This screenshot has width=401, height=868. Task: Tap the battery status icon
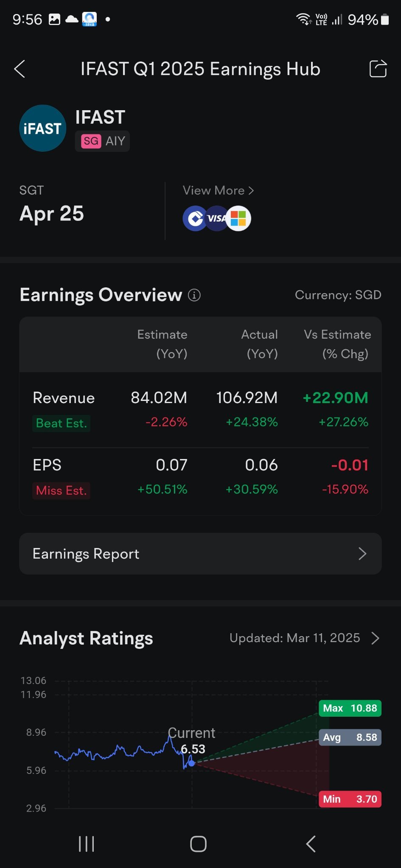point(385,19)
